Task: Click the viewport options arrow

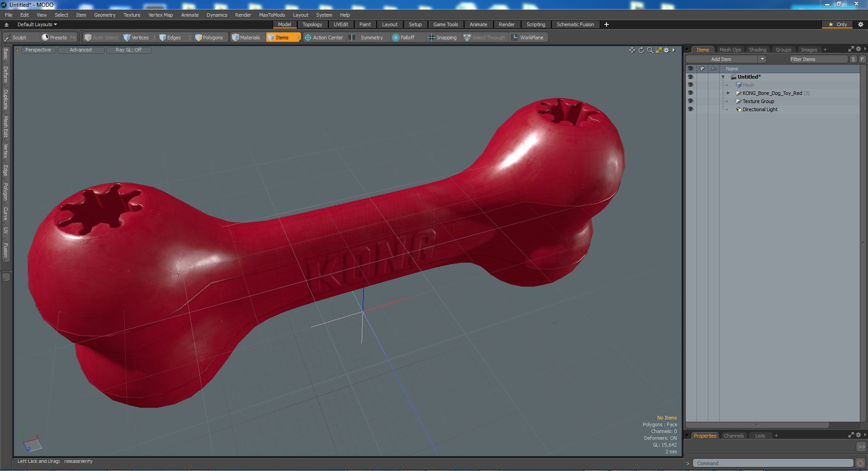Action: [x=674, y=50]
